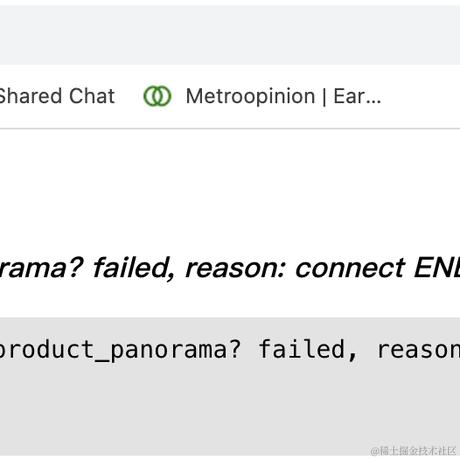The width and height of the screenshot is (460, 460).
Task: Click the monospace word "reason" in code block
Action: point(418,350)
